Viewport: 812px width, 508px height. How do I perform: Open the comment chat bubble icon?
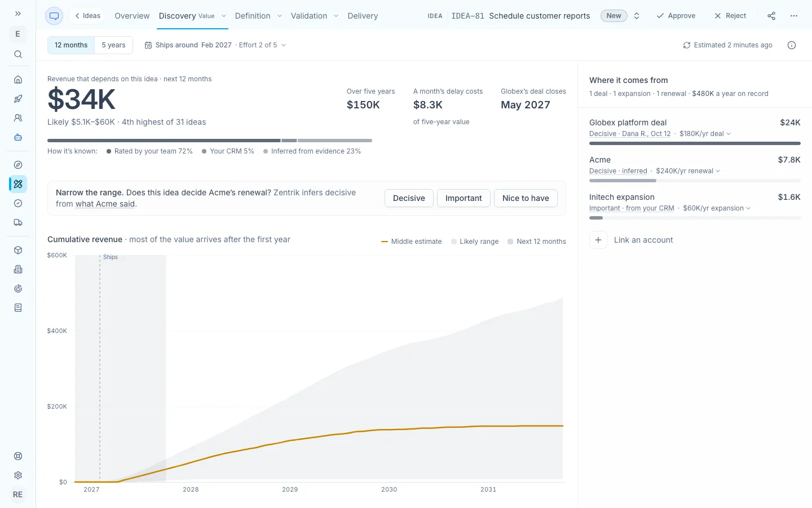point(54,16)
